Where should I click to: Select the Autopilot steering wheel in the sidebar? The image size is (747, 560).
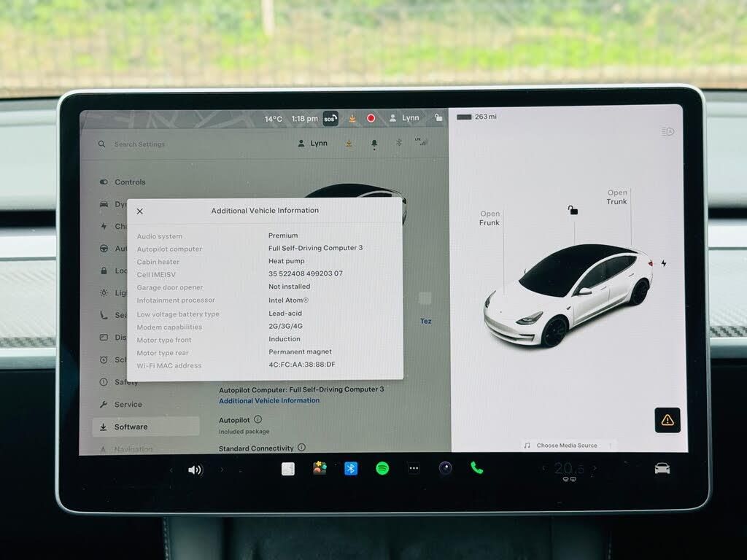tap(104, 248)
